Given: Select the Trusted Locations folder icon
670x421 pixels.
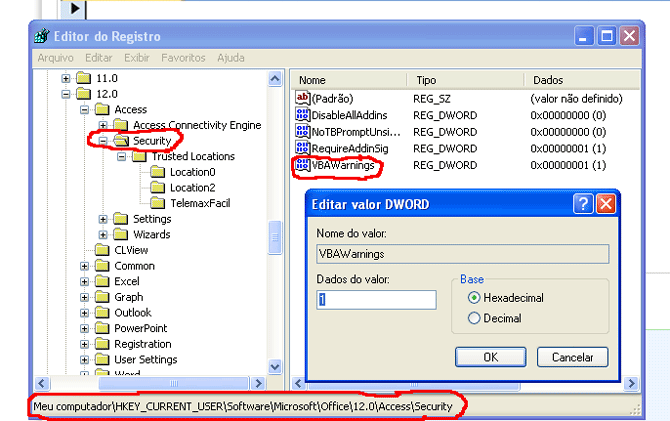Looking at the screenshot, I should [x=139, y=156].
